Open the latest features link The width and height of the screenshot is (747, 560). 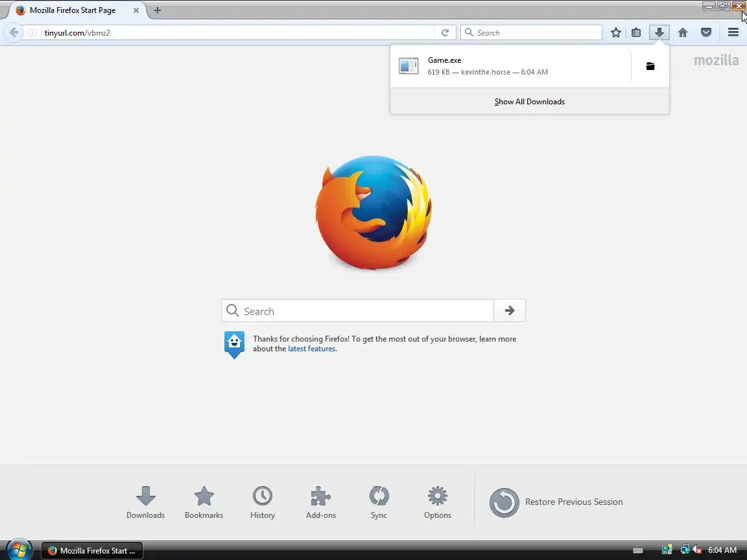click(x=311, y=349)
